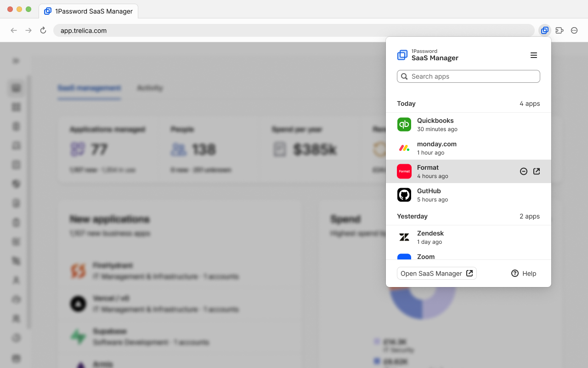The height and width of the screenshot is (368, 588).
Task: Select the Zoom app row
Action: (x=468, y=254)
